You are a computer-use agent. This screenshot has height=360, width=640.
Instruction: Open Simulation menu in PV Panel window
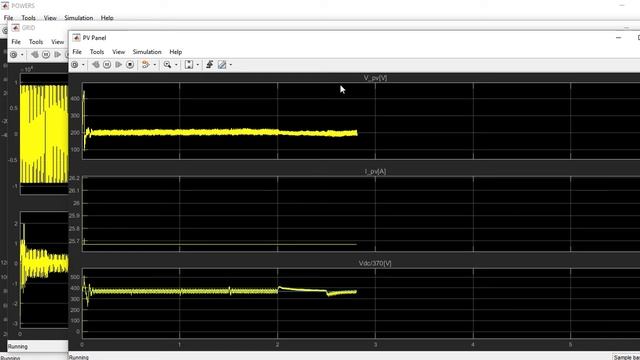click(147, 52)
